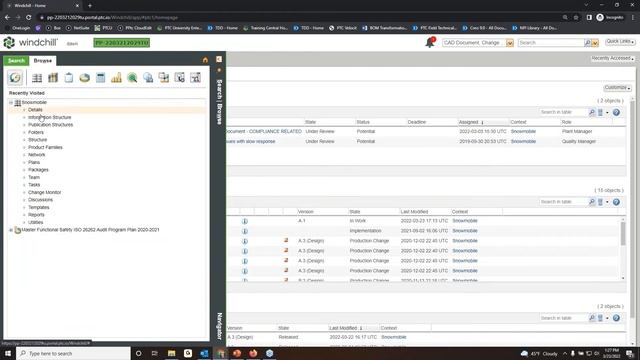
Task: Click info icon in the Implementation row
Action: pos(245,231)
